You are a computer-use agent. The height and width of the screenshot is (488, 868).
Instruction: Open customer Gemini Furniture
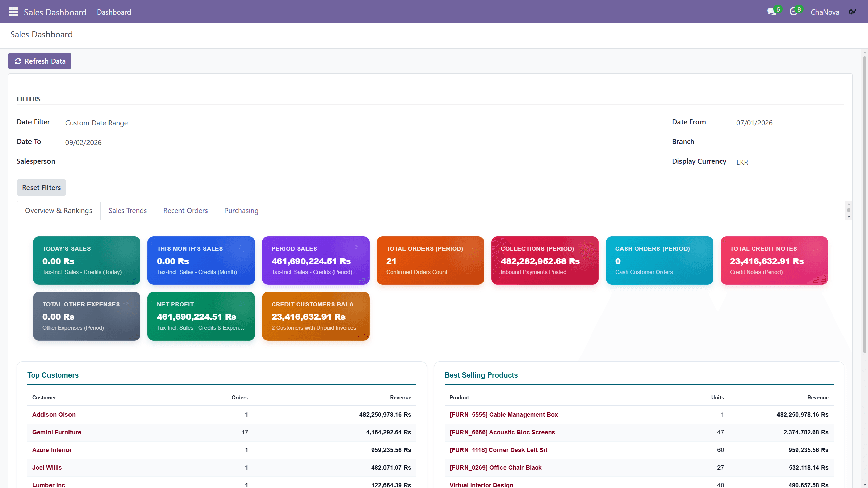(57, 432)
